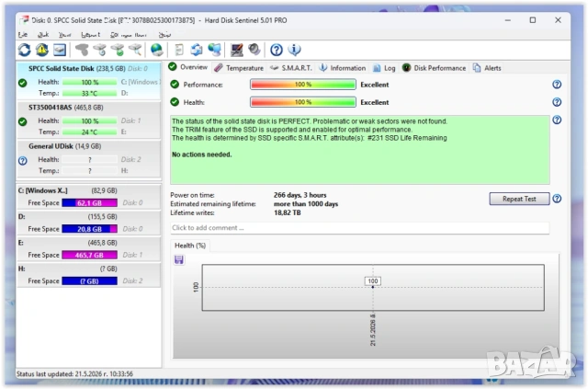
Task: Click the gray speaker sound toolbar icon
Action: pyautogui.click(x=254, y=49)
